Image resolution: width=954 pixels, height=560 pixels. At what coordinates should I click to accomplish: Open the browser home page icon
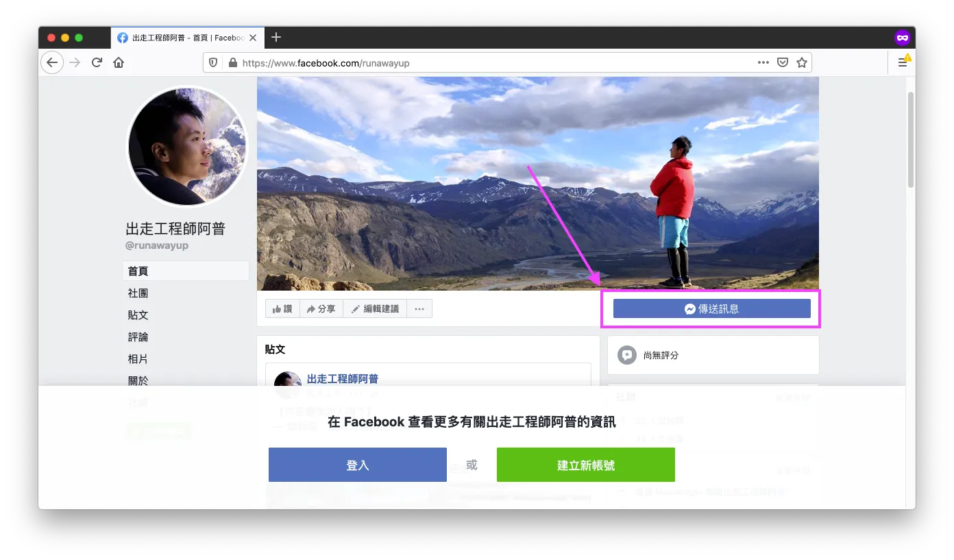[x=119, y=62]
